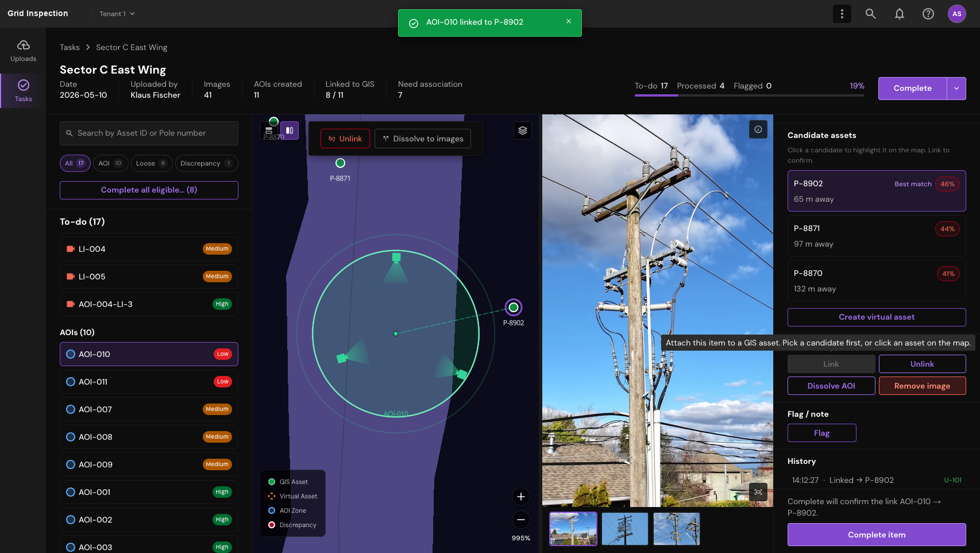Zoom out on the map

coord(521,520)
